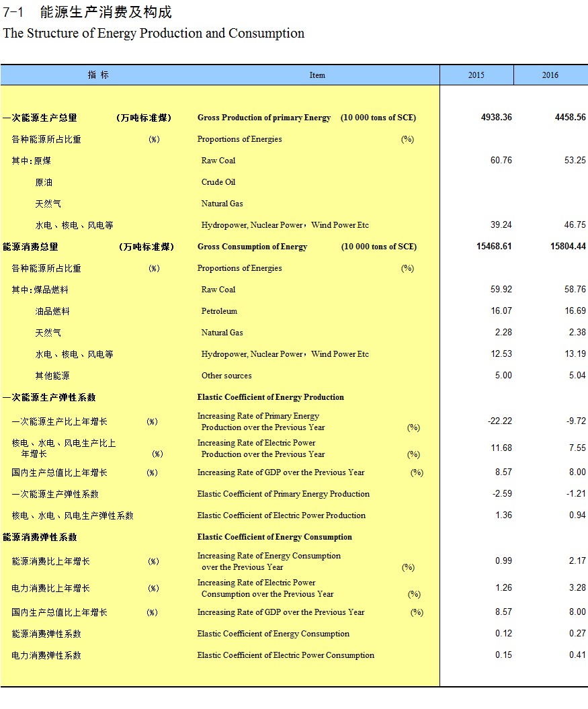The height and width of the screenshot is (709, 588).
Task: Click the value 0.41
Action: (x=577, y=655)
